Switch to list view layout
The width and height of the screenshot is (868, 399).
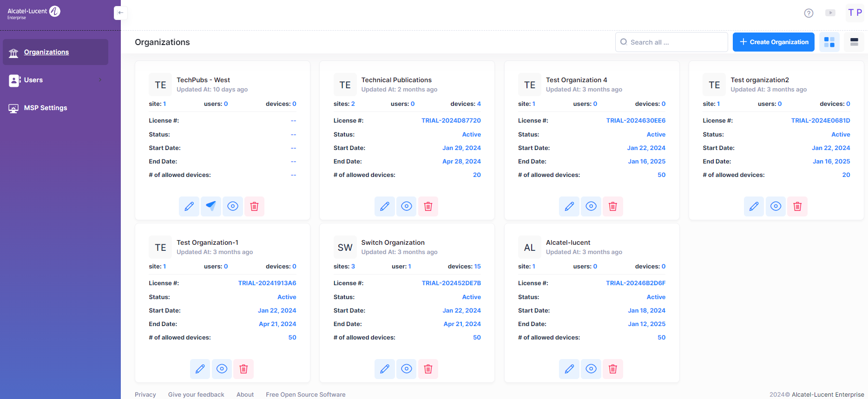coord(854,42)
